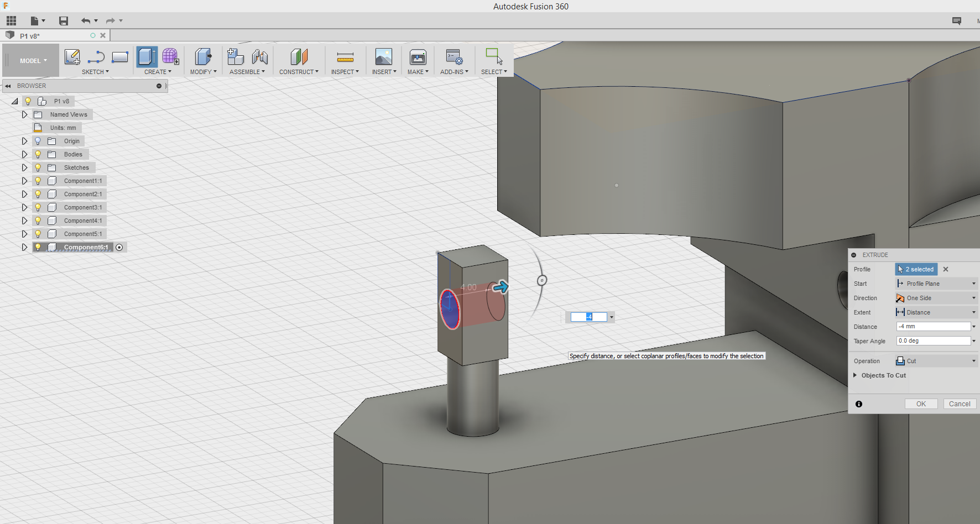Open the File menu icon

point(37,21)
